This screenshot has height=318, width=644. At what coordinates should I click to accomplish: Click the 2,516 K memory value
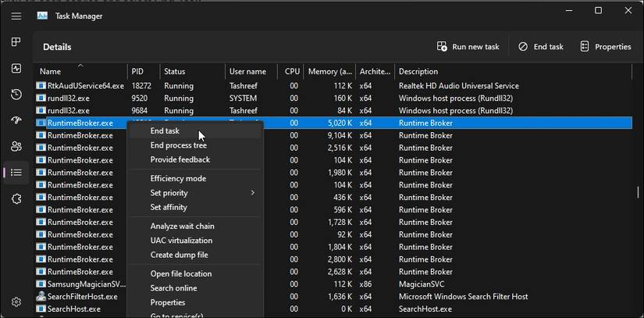tap(340, 148)
